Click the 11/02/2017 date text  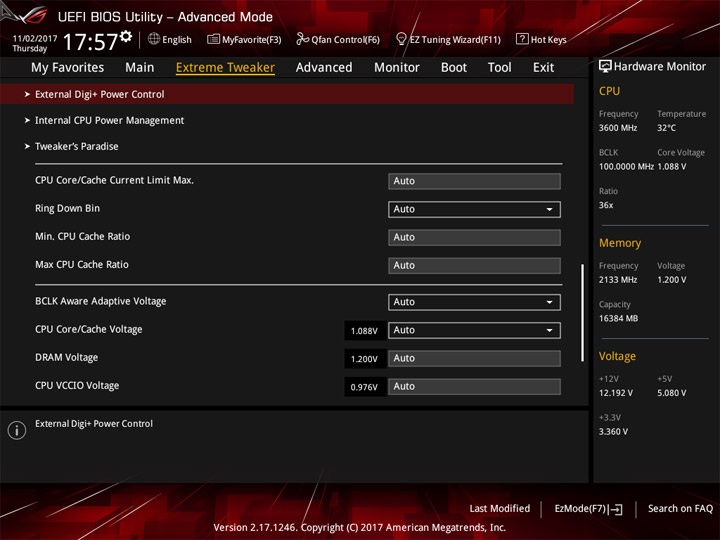click(35, 39)
